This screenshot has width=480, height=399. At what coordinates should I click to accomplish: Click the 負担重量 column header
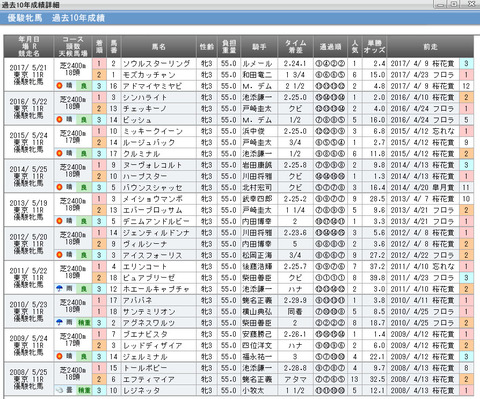pyautogui.click(x=229, y=47)
